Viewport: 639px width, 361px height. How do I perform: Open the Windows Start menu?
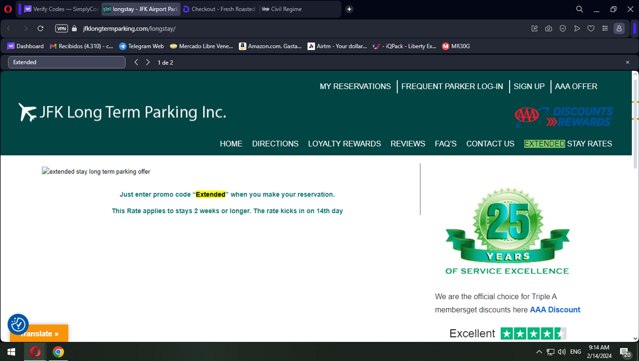11,352
